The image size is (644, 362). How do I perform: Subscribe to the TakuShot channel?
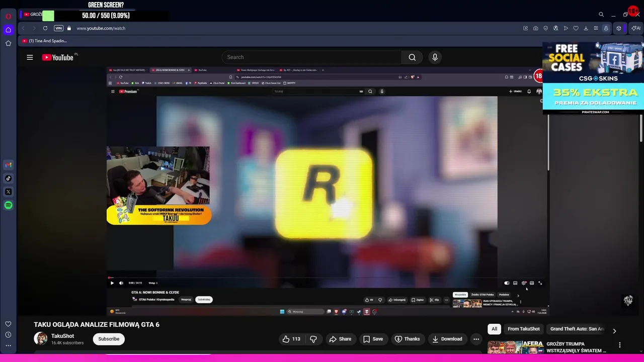(x=109, y=339)
